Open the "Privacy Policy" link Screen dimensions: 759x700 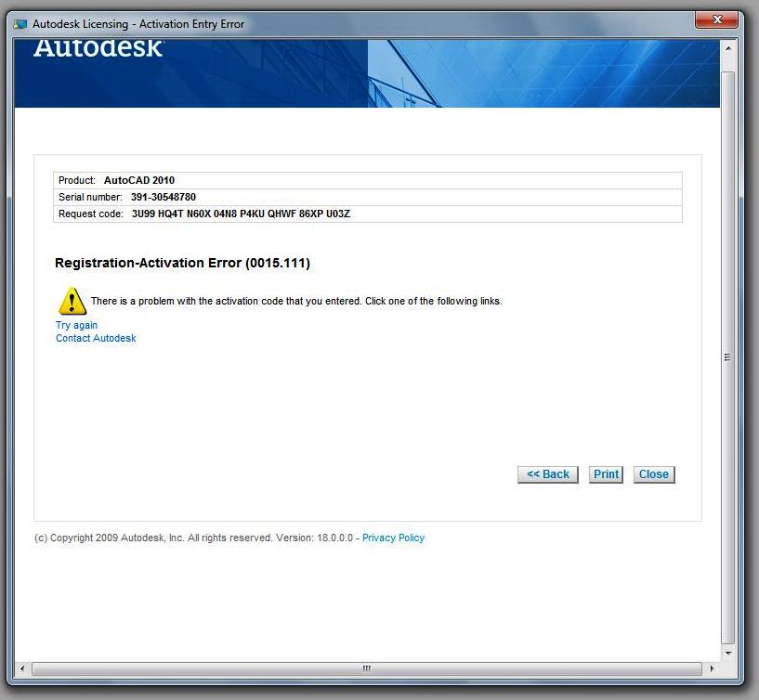click(393, 538)
